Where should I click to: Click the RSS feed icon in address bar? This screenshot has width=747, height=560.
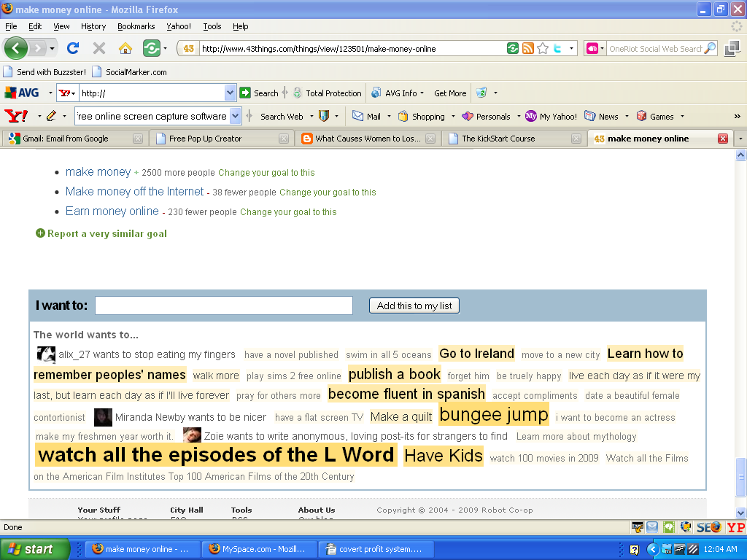click(528, 49)
